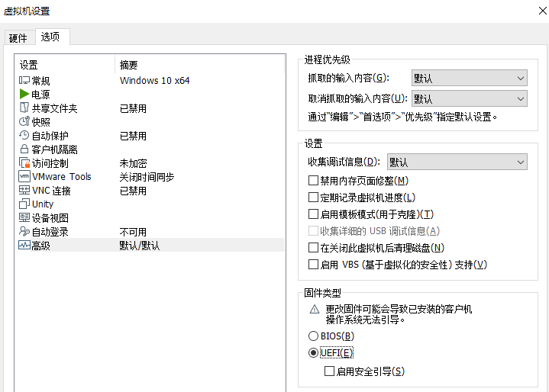Enable 禁用内存页面修整(M) checkbox

coord(313,181)
